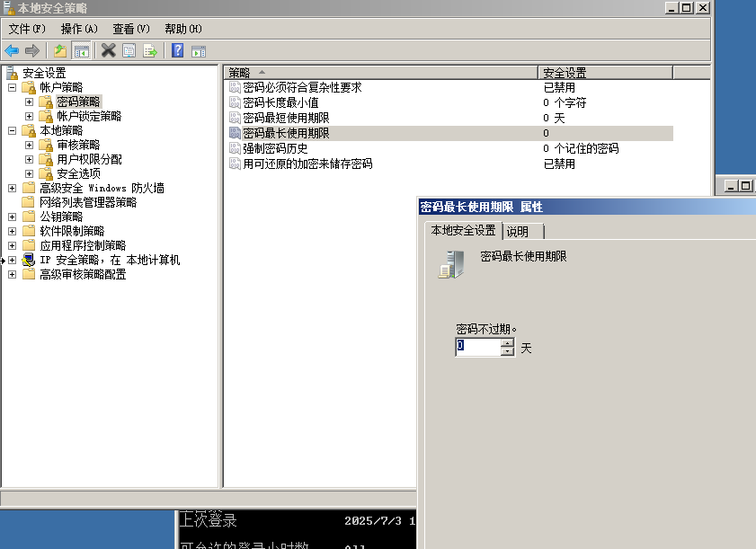Open the 操作(A) menu
Image resolution: width=756 pixels, height=549 pixels.
pyautogui.click(x=79, y=29)
